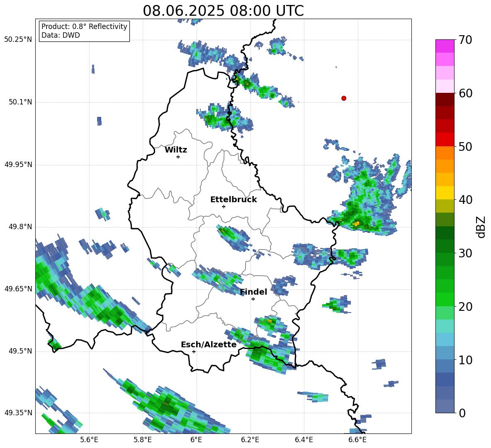The width and height of the screenshot is (491, 448).
Task: Click the 6.4°E longitude label
Action: tap(304, 440)
